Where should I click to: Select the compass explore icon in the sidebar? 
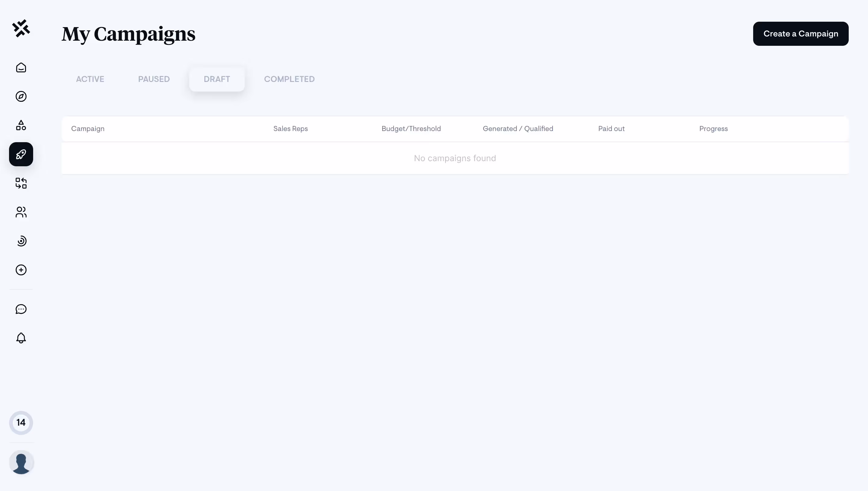[x=21, y=96]
